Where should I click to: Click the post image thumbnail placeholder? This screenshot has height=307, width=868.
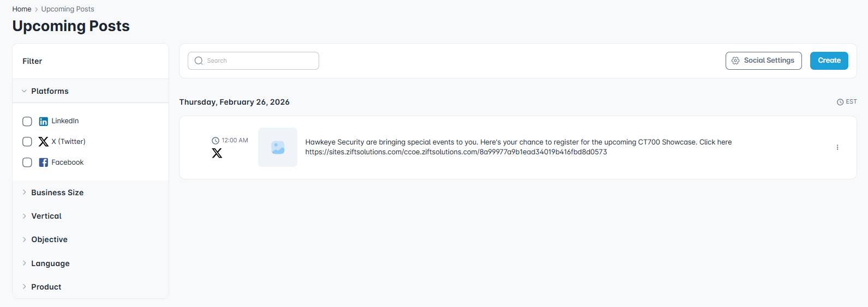[278, 147]
